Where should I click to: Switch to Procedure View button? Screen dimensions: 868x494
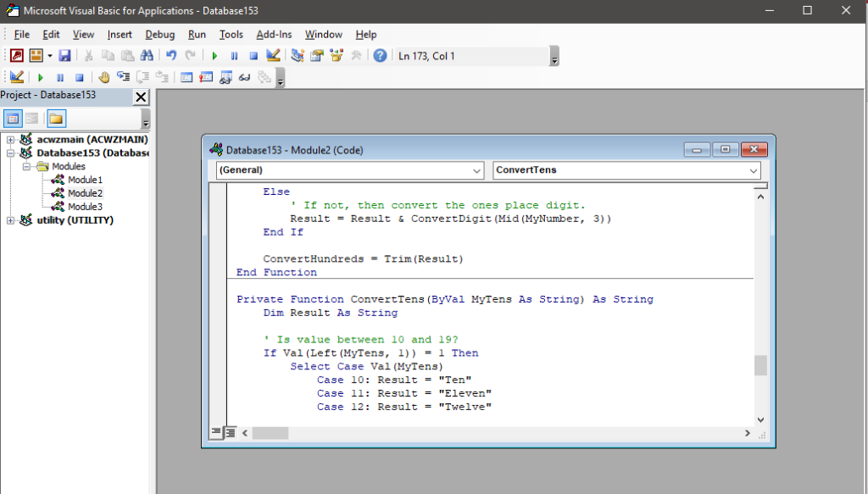pyautogui.click(x=216, y=433)
